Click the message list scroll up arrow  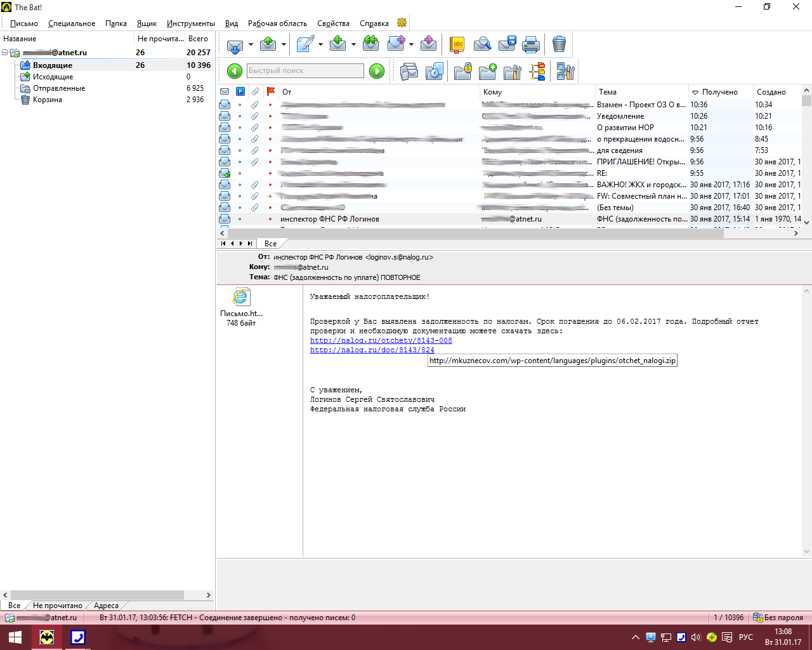click(806, 90)
